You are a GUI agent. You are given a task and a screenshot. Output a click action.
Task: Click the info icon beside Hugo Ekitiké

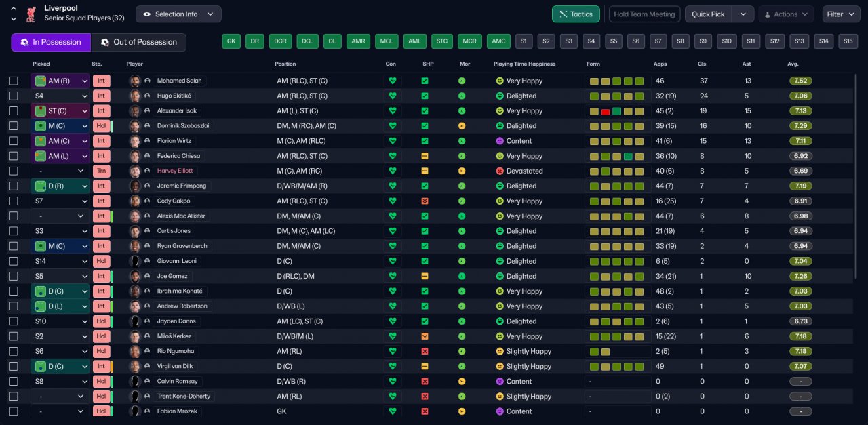[147, 96]
